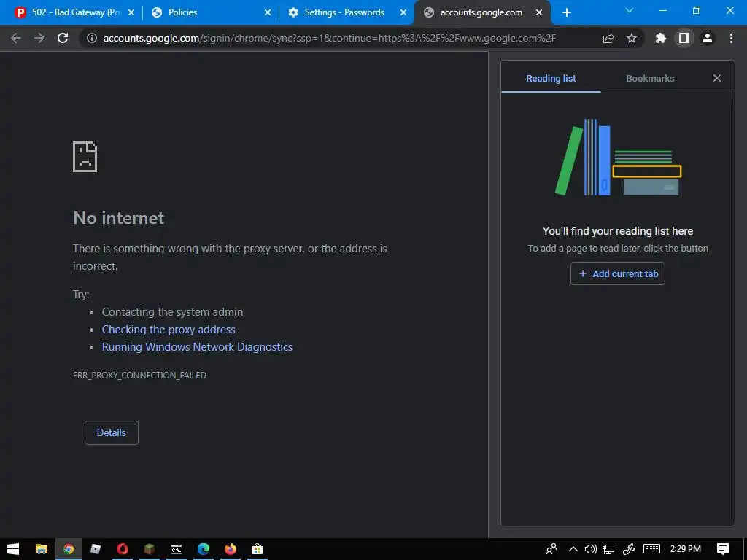Open the Extensions puzzle icon
The height and width of the screenshot is (560, 747).
pyautogui.click(x=660, y=38)
